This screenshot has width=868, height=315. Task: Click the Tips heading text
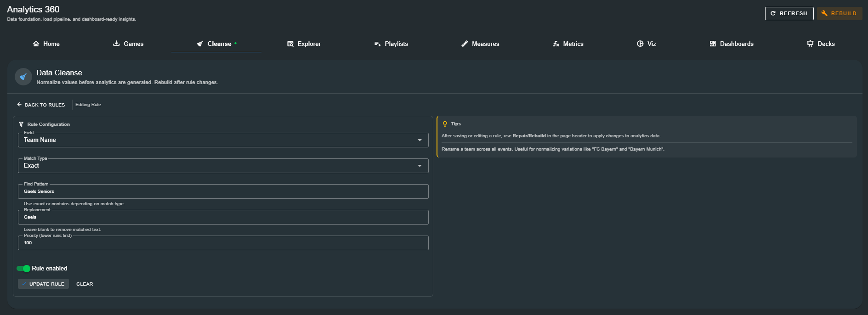click(456, 124)
